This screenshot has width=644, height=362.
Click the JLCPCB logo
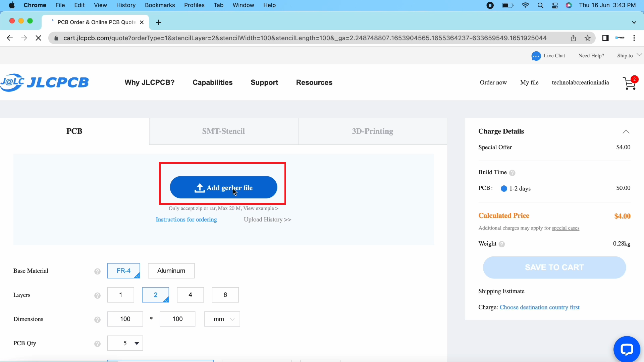pos(45,82)
